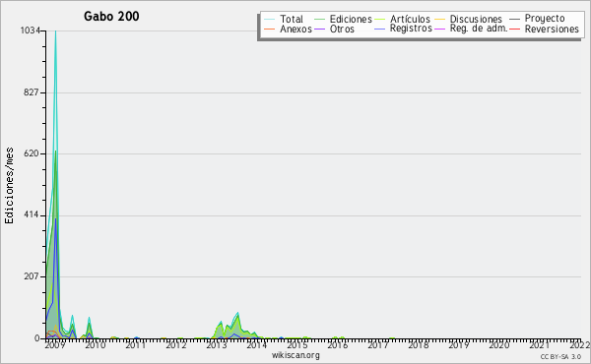Screen dimensions: 591x364
Task: Click the Proyecto legend label
Action: (x=545, y=19)
